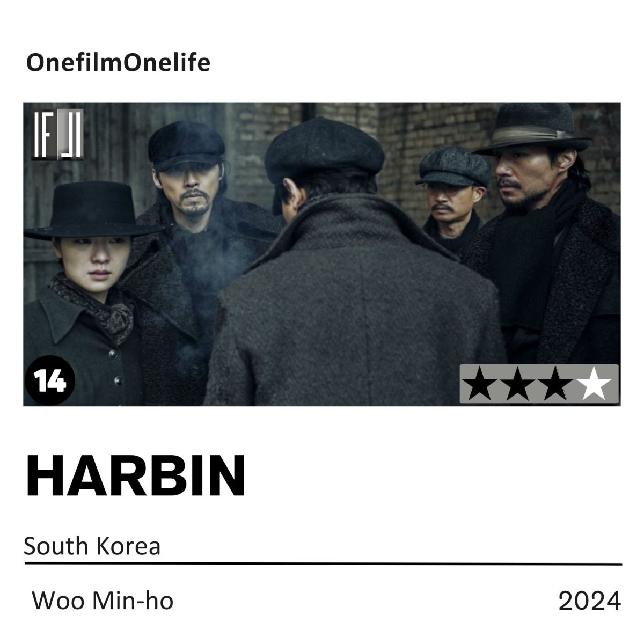
Task: Click the gray star rating bar
Action: pyautogui.click(x=539, y=384)
